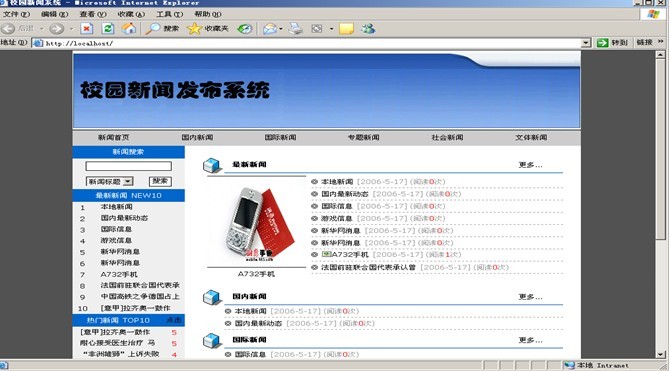Image resolution: width=669 pixels, height=371 pixels.
Task: Click the Back arrow toolbar icon
Action: coord(9,29)
